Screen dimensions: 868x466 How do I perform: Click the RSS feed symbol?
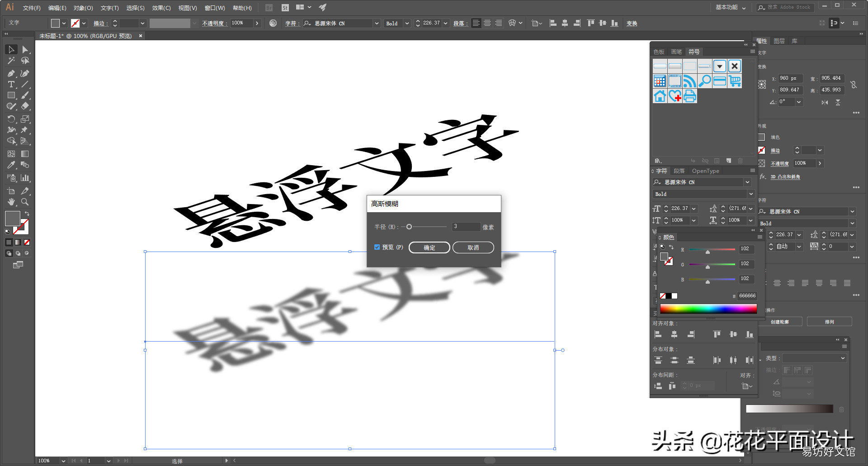[x=690, y=81]
